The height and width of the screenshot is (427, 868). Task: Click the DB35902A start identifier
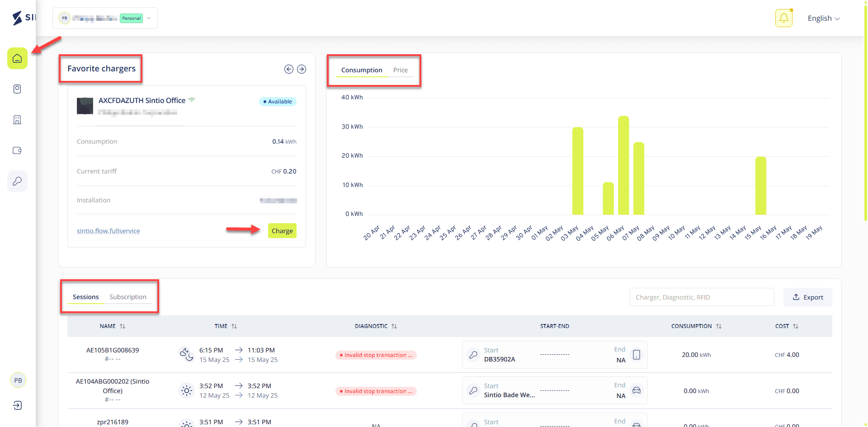[500, 359]
